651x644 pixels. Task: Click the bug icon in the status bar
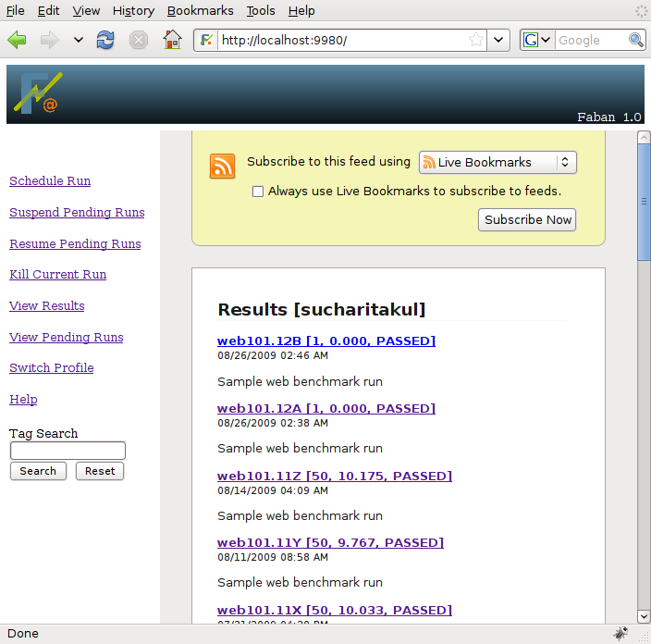(620, 634)
